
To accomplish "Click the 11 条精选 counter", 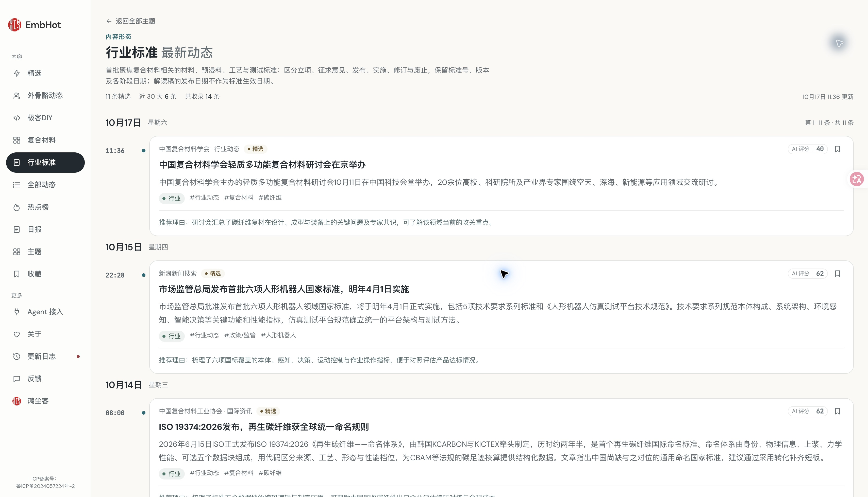I will 118,97.
